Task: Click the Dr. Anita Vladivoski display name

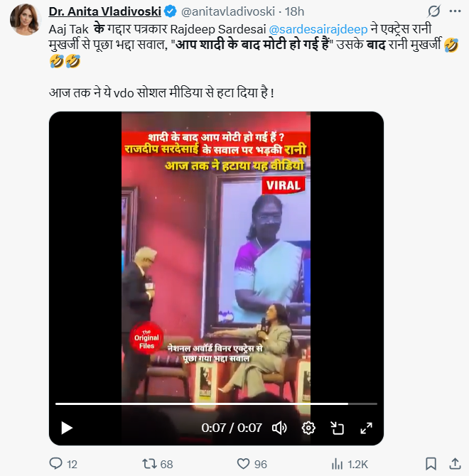Action: (104, 11)
